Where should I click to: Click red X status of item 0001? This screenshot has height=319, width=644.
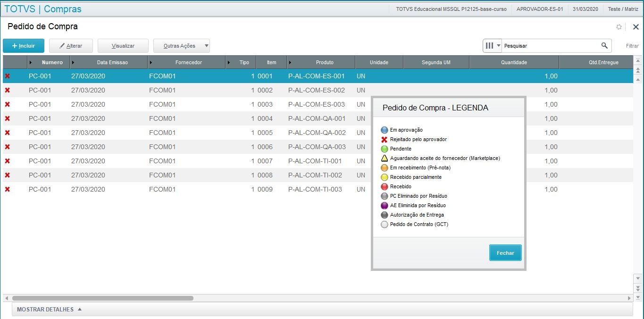[7, 76]
